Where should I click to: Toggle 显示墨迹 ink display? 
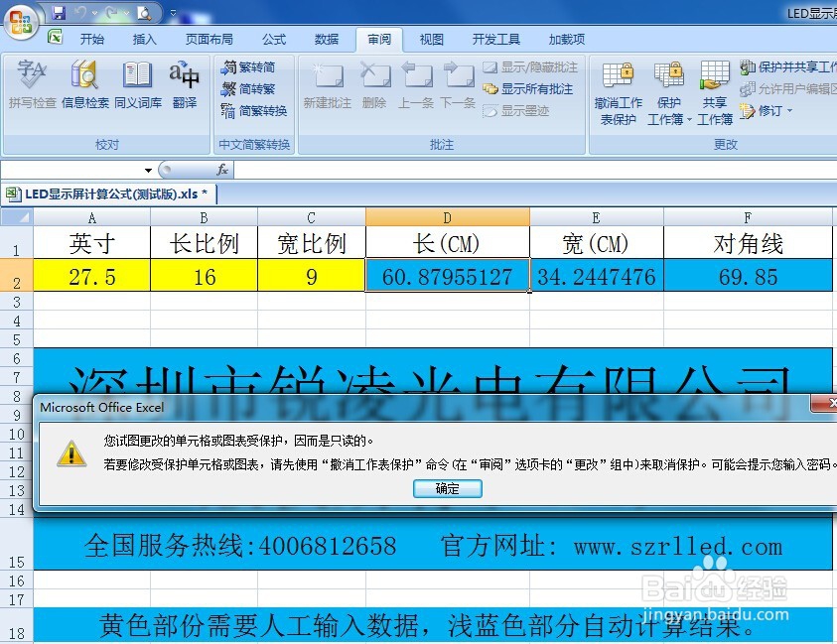(515, 111)
